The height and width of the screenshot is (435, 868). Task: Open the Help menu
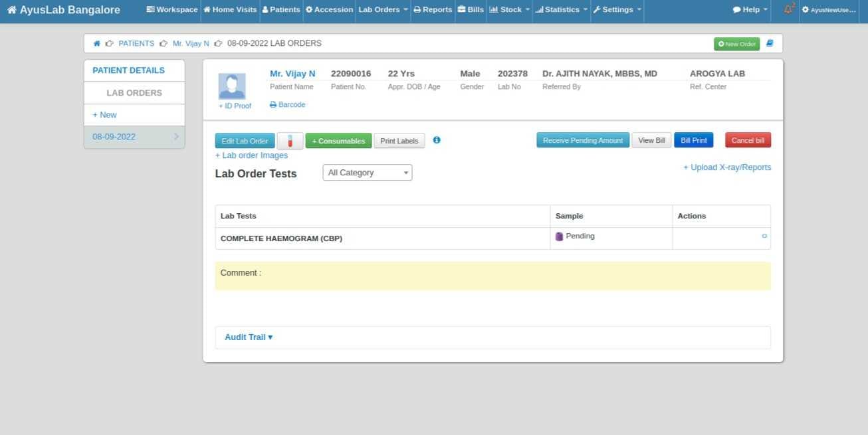point(748,9)
